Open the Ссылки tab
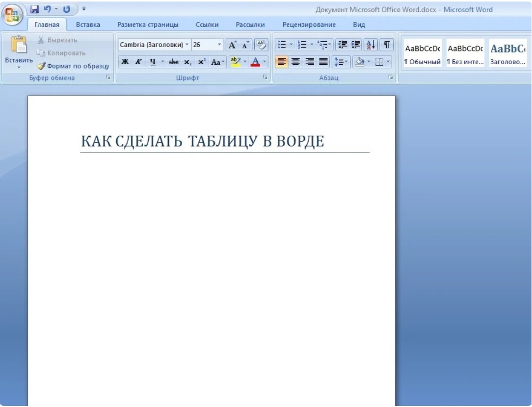Image resolution: width=532 pixels, height=407 pixels. (x=207, y=25)
